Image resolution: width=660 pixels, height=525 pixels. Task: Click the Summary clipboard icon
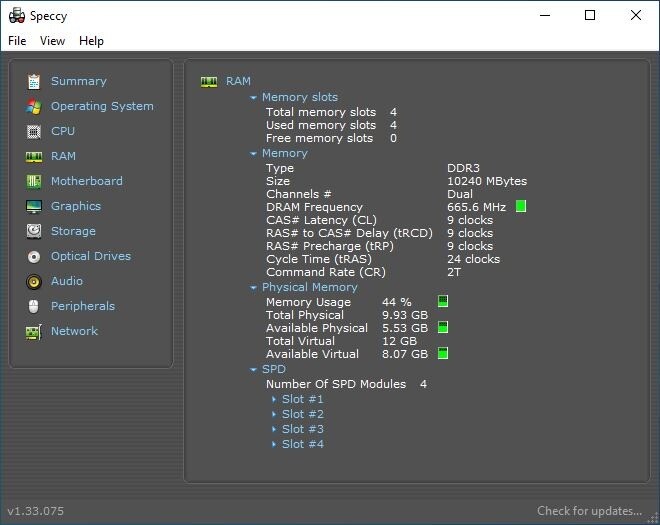34,82
